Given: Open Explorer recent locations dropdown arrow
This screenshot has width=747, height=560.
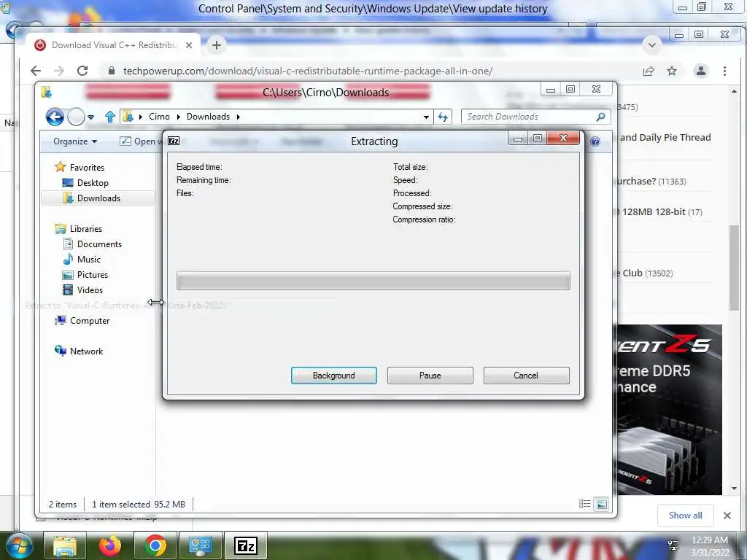Looking at the screenshot, I should tap(90, 117).
